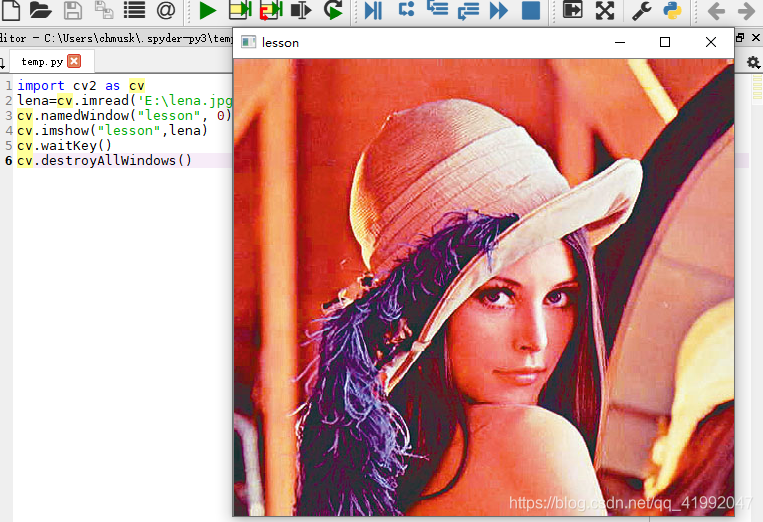Click the @ symbol finder icon
763x522 pixels.
pyautogui.click(x=166, y=10)
